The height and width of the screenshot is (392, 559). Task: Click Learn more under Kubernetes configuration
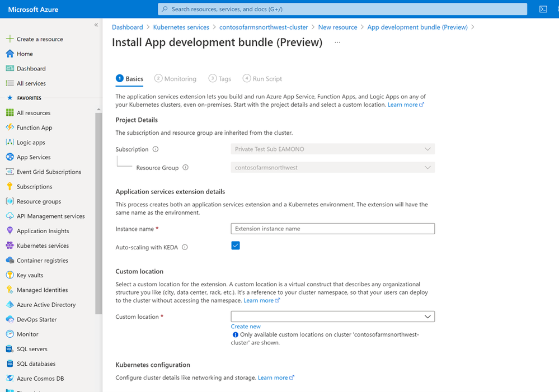click(x=276, y=378)
